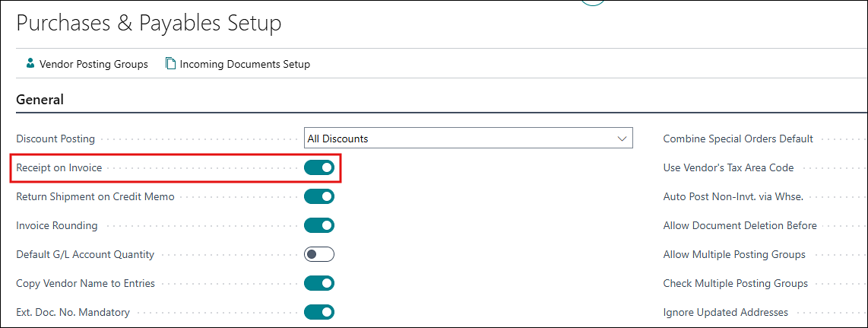Screen dimensions: 868x328
Task: Click the Check Multiple Posting Groups label
Action: pyautogui.click(x=735, y=283)
